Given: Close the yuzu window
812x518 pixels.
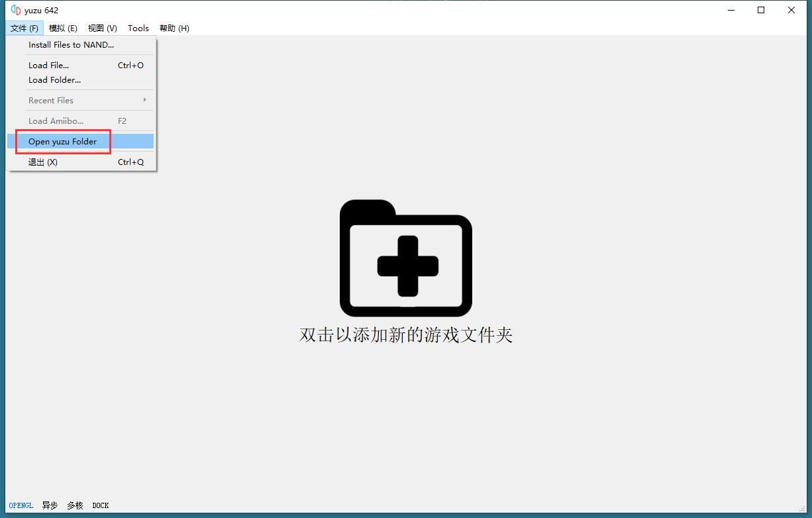Looking at the screenshot, I should point(792,10).
